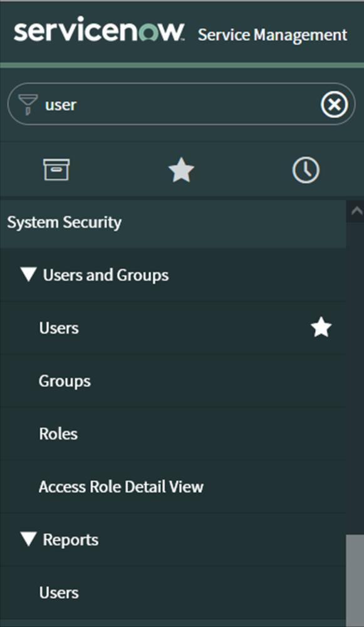Open the Roles module
The height and width of the screenshot is (627, 364).
point(173,434)
